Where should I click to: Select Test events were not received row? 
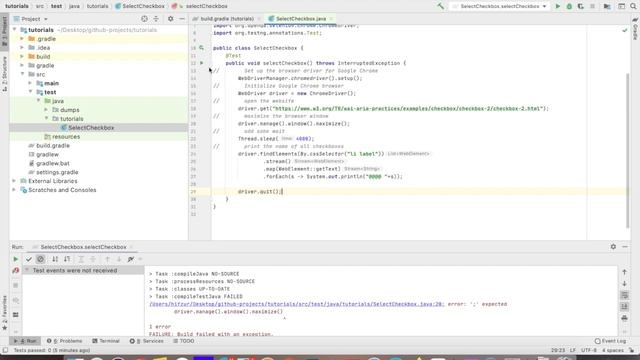(x=83, y=271)
